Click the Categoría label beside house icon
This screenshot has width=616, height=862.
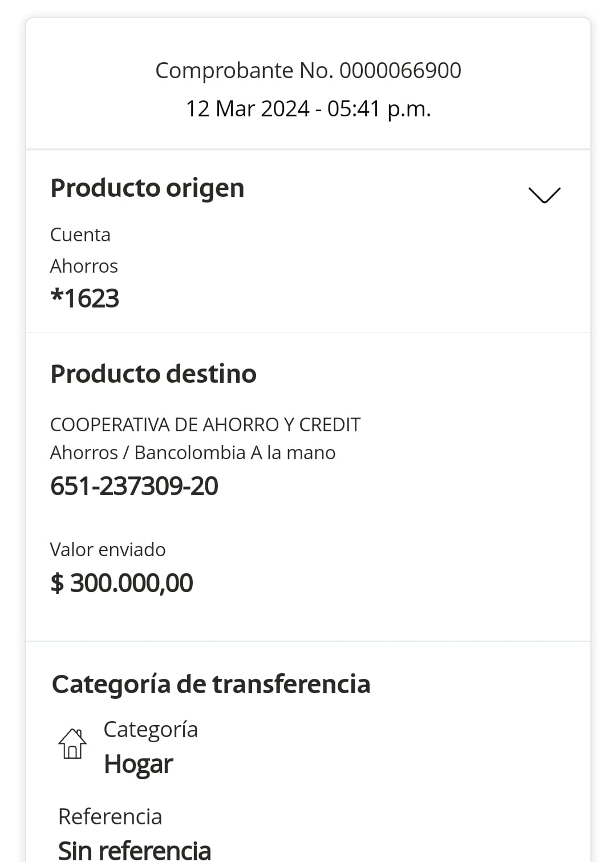151,729
